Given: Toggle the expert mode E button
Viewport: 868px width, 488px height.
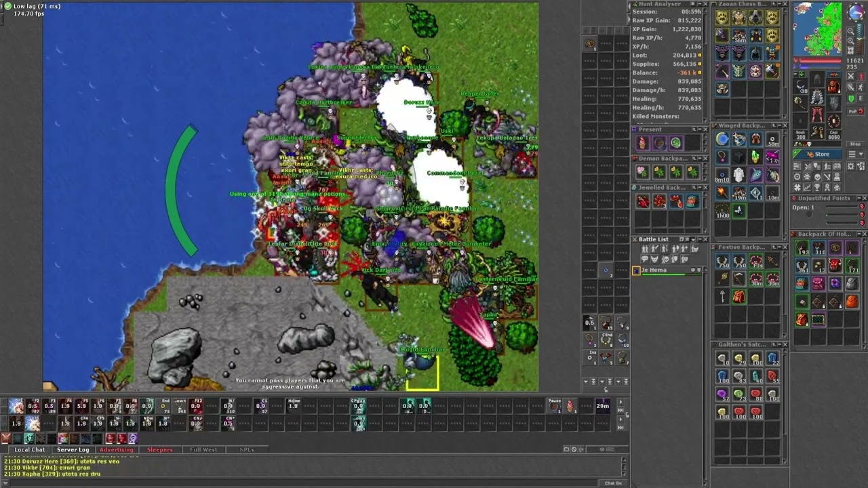Looking at the screenshot, I should (x=861, y=98).
